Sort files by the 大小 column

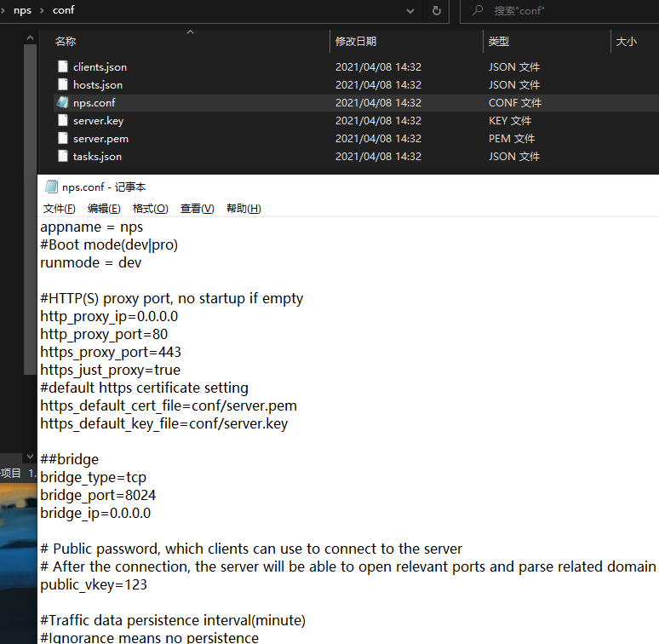click(x=626, y=41)
